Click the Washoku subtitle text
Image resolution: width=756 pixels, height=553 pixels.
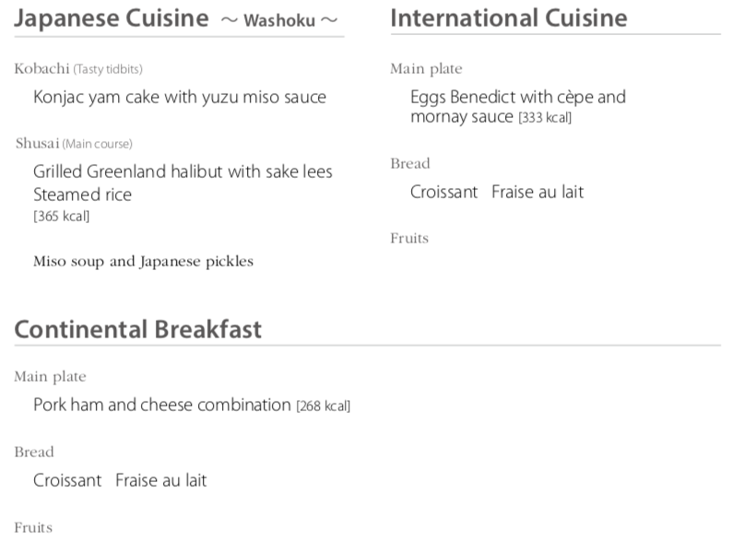coord(279,20)
